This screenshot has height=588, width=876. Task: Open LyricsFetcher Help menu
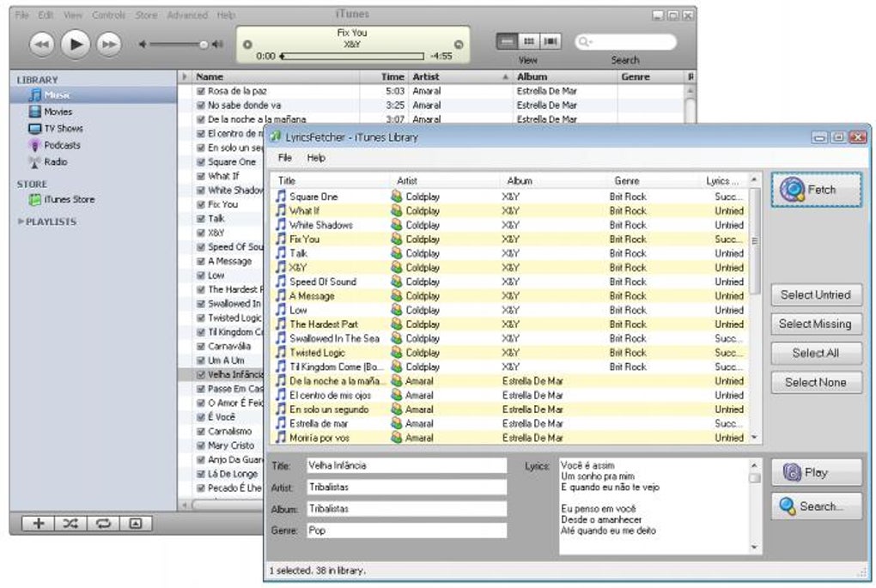pos(316,158)
